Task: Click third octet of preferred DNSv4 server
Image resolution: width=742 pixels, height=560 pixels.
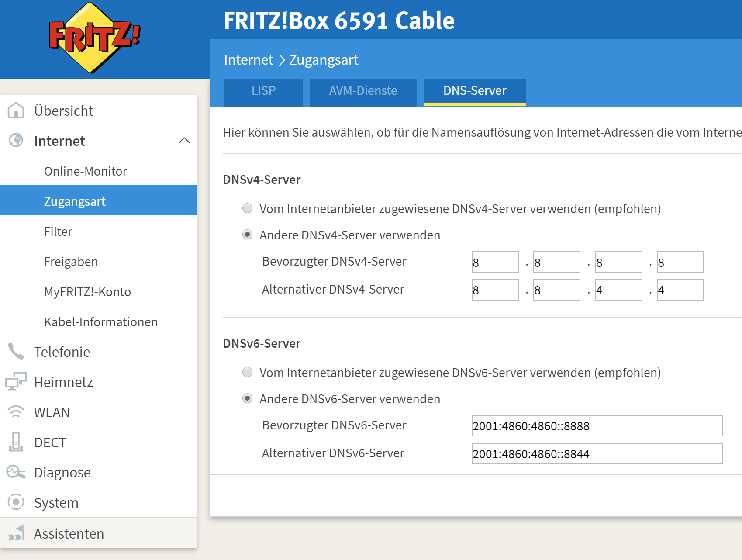Action: point(619,262)
